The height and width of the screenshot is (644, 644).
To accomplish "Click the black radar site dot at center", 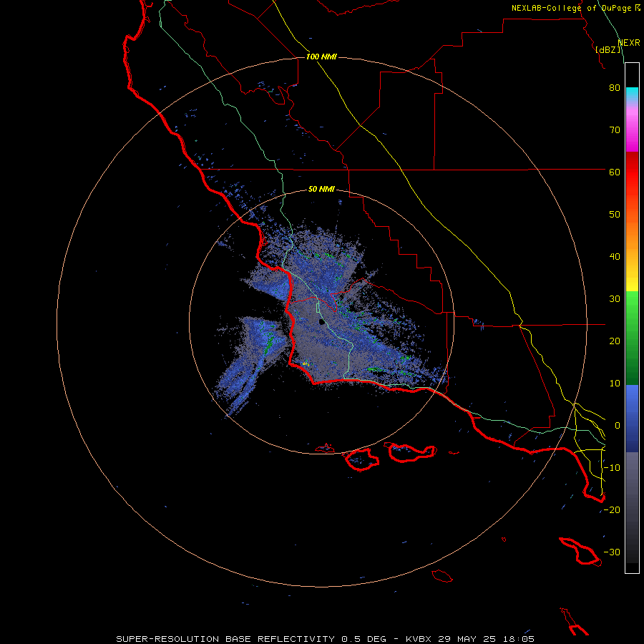I will pyautogui.click(x=322, y=322).
